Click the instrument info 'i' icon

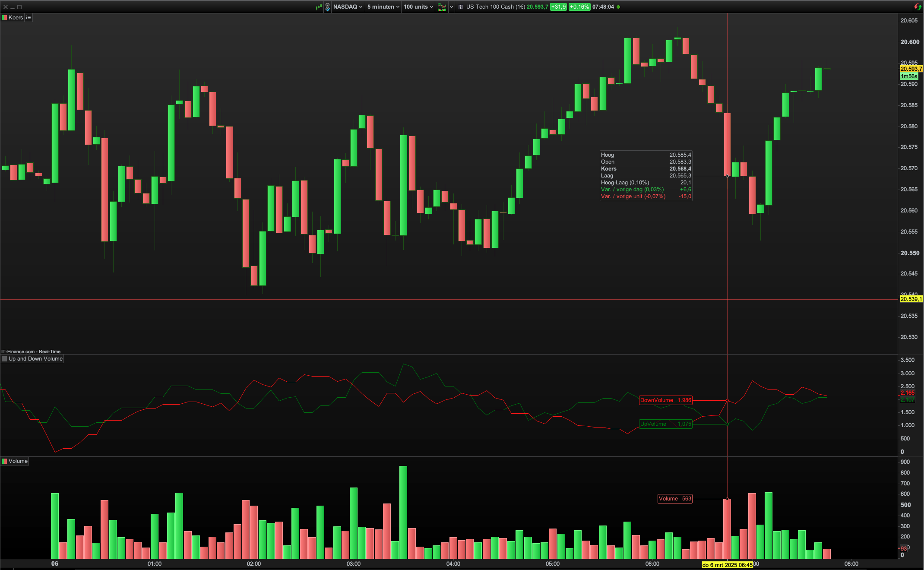click(461, 7)
